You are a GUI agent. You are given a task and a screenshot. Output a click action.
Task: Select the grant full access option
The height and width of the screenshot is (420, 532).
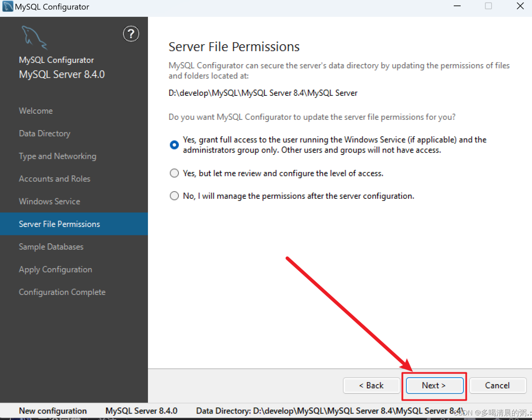click(174, 145)
